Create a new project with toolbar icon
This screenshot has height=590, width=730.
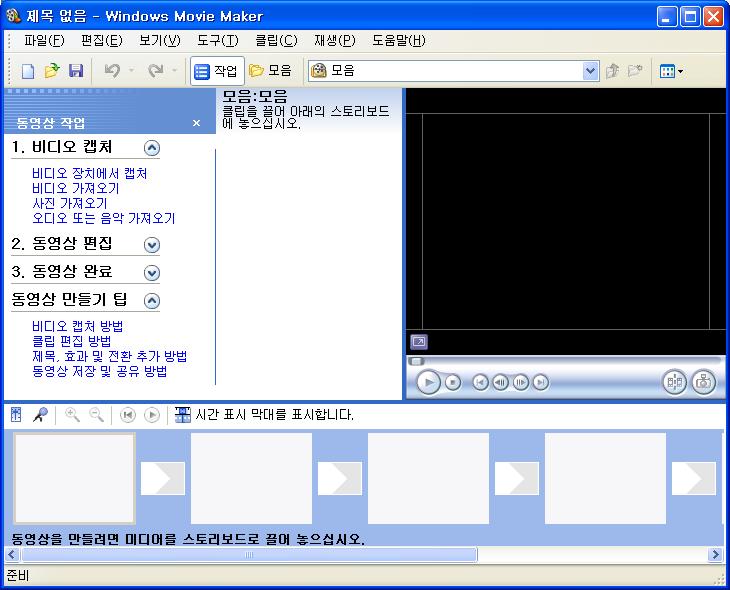click(x=28, y=71)
